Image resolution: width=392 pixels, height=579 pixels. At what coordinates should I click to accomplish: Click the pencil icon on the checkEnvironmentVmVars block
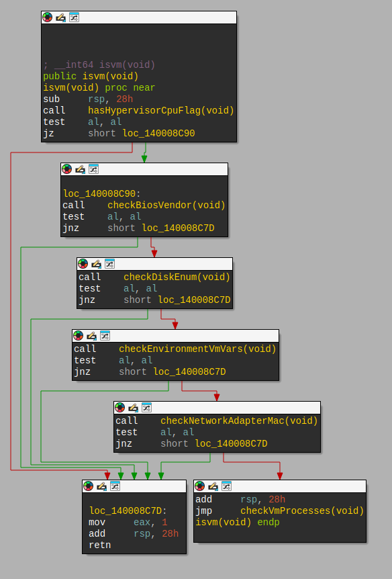tap(91, 336)
